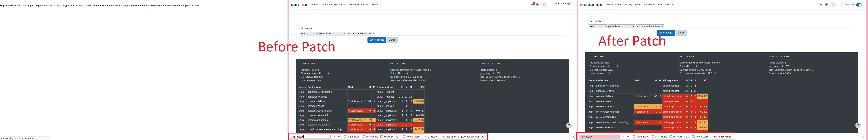Click 'Transferring data from localhost' status text

coord(18,138)
